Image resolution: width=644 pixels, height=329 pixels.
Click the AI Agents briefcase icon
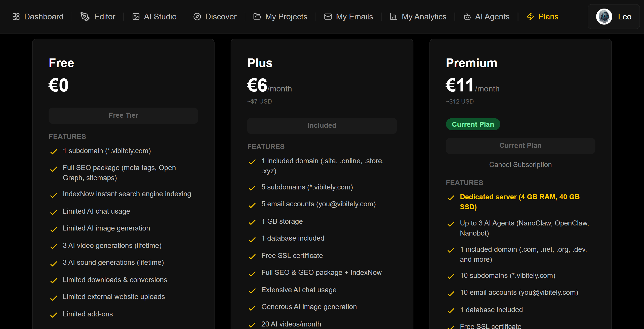click(x=467, y=16)
